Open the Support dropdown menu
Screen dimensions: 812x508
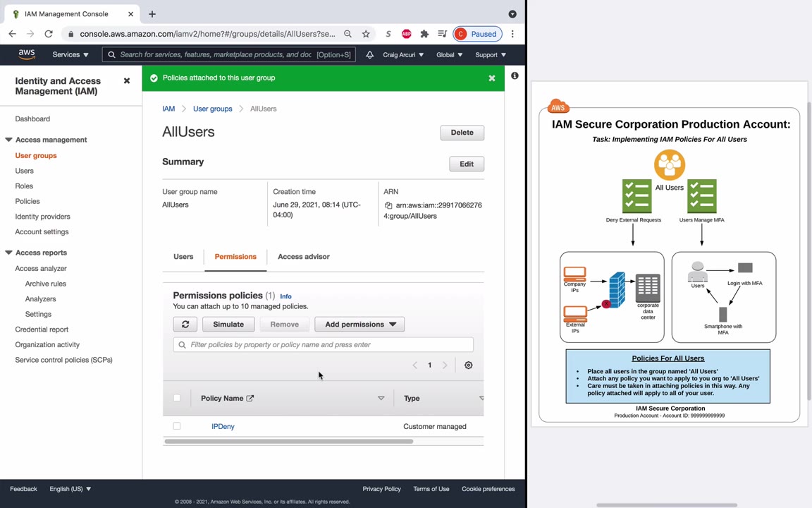click(x=491, y=54)
